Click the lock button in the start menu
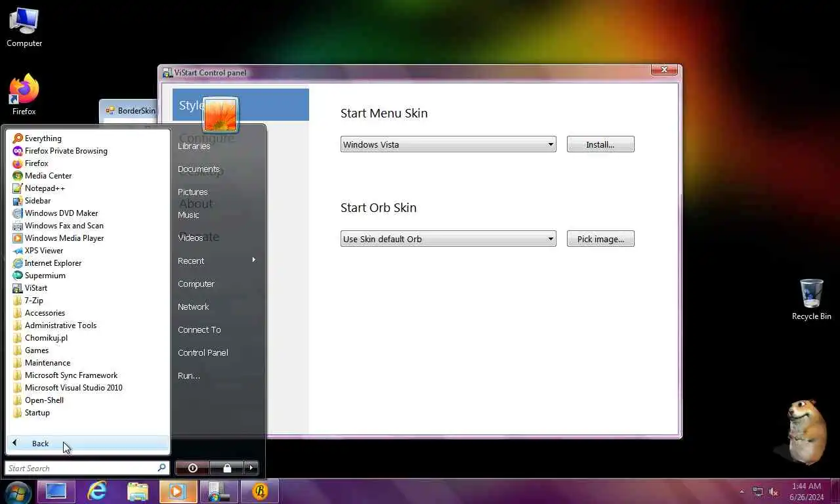 click(227, 468)
